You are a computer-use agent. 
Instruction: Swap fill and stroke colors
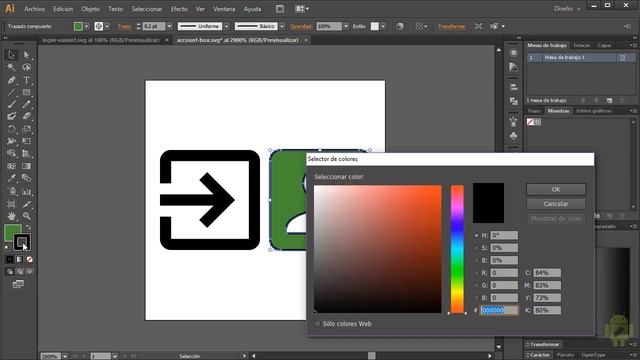tap(28, 227)
